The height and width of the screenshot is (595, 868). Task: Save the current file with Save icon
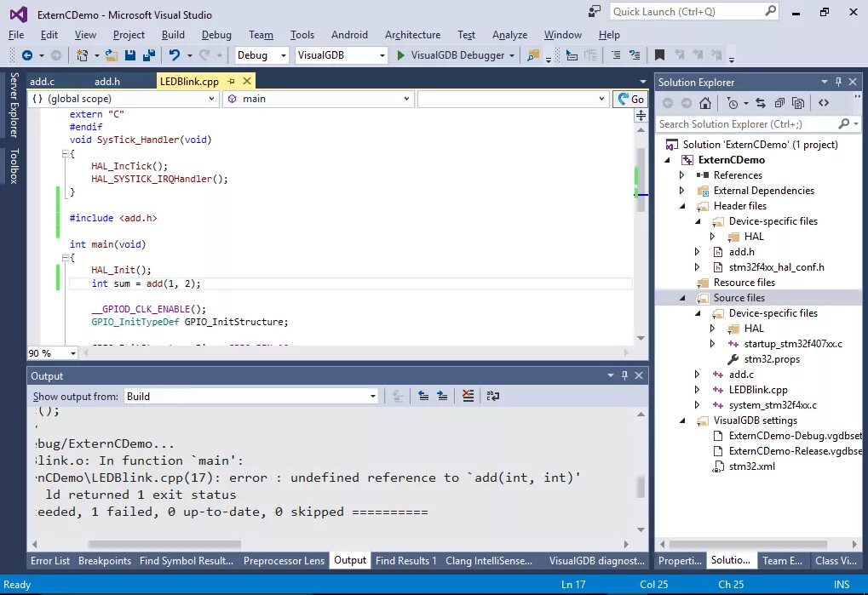pyautogui.click(x=130, y=55)
